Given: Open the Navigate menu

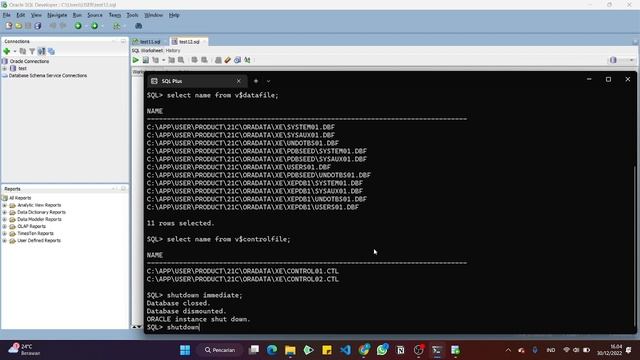Looking at the screenshot, I should tap(57, 15).
